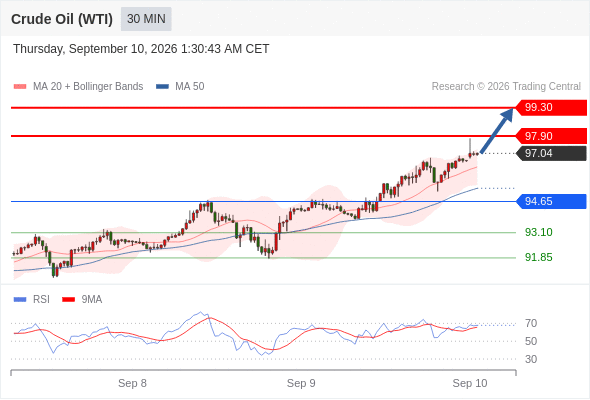This screenshot has height=400, width=590.
Task: Toggle the MA 20 + Bollinger Bands legend label
Action: pyautogui.click(x=88, y=87)
